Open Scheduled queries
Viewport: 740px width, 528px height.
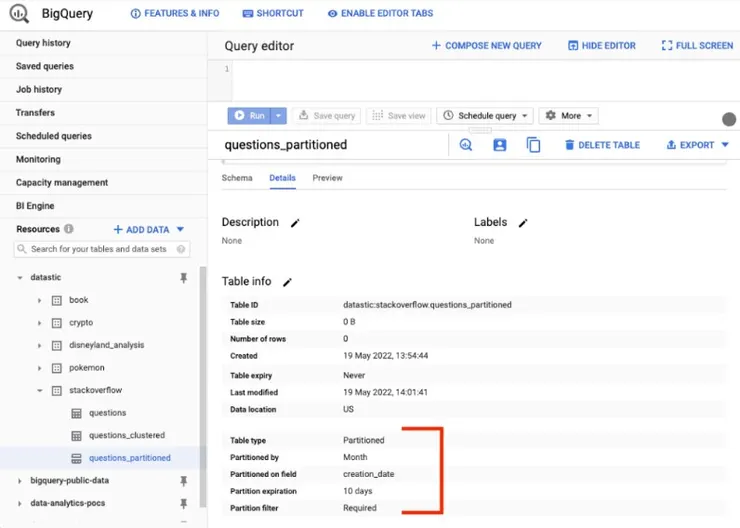(54, 136)
